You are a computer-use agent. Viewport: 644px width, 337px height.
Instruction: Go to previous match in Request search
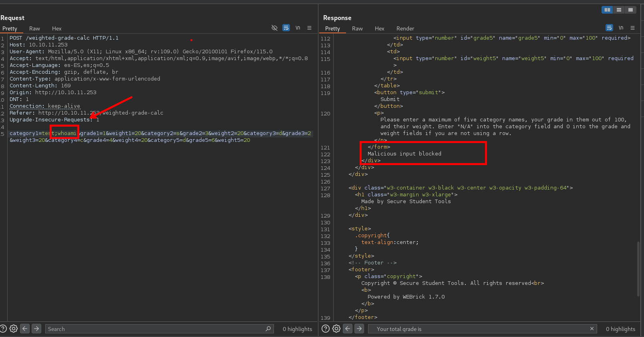[25, 329]
